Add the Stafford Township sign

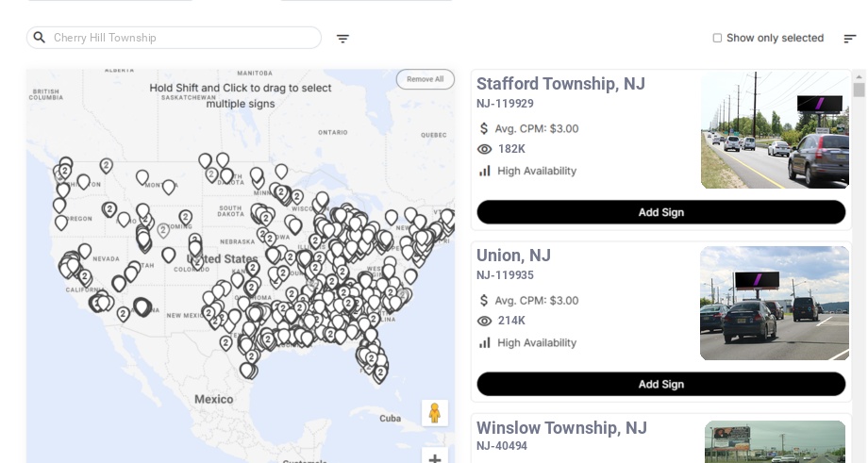(x=660, y=212)
